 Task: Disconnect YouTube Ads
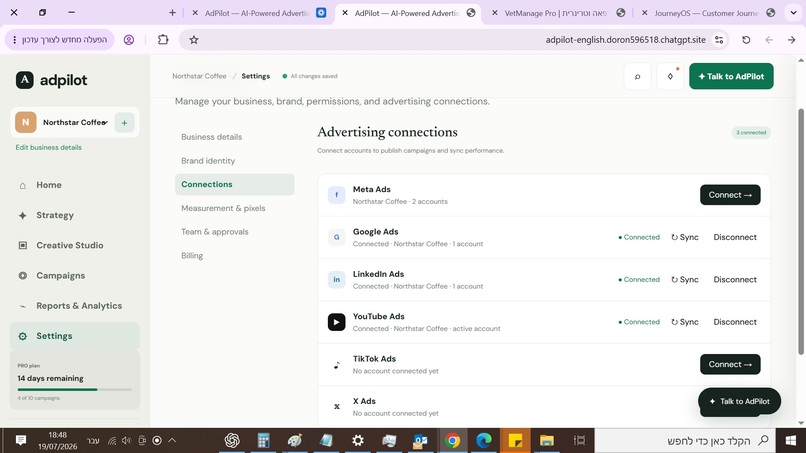(735, 322)
